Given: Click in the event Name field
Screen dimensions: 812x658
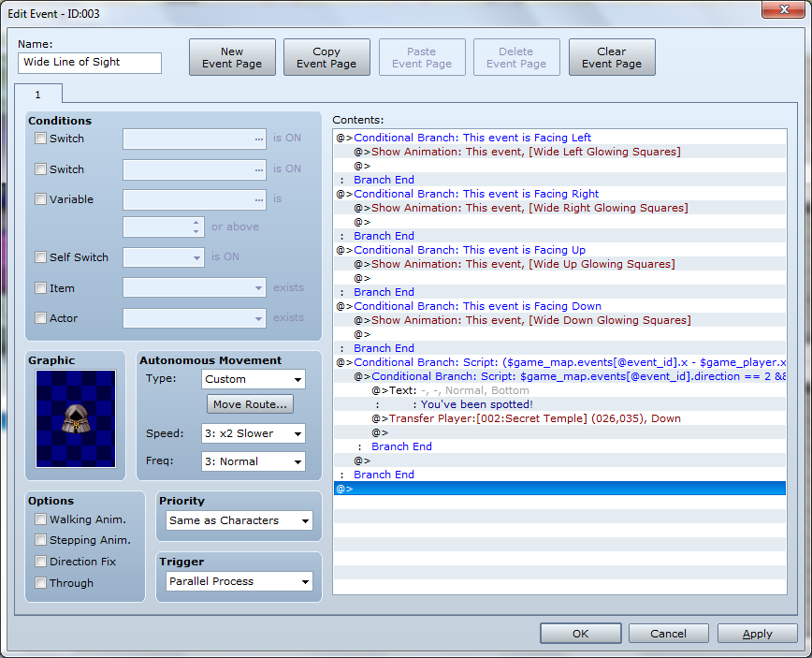Looking at the screenshot, I should click(90, 62).
